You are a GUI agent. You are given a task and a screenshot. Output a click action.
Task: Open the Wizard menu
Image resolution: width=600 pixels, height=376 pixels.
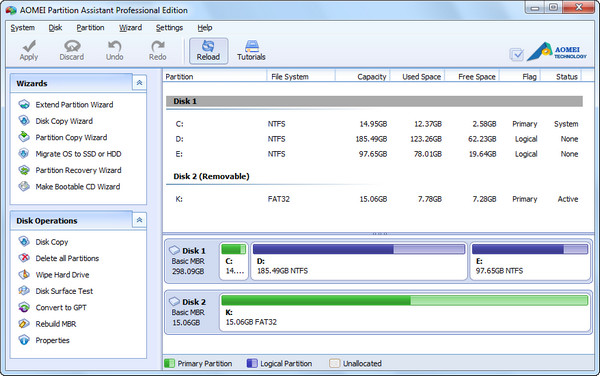click(130, 28)
